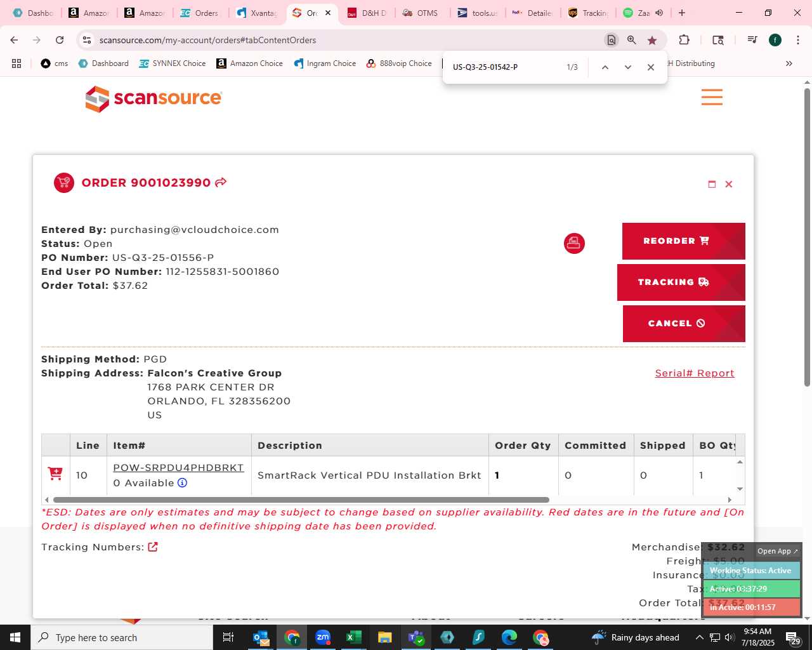Screen dimensions: 812x650
Task: Click the add-to-cart icon on line 10
Action: tap(55, 474)
